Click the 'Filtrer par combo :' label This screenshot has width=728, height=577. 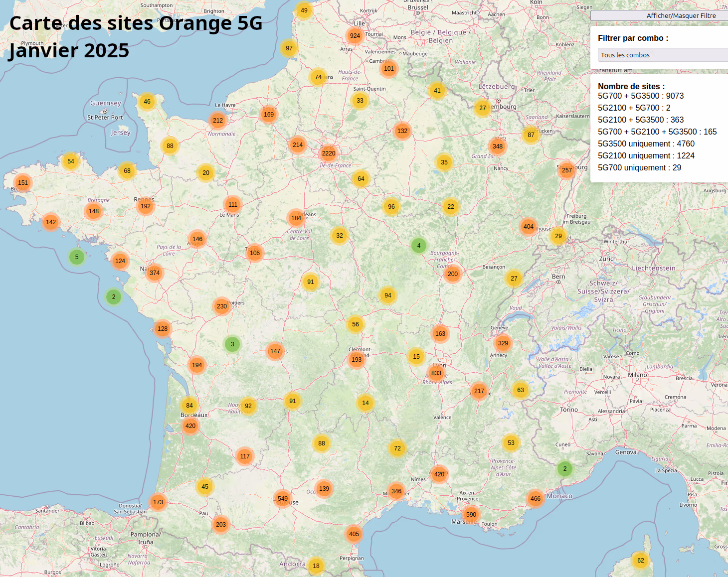click(x=633, y=38)
